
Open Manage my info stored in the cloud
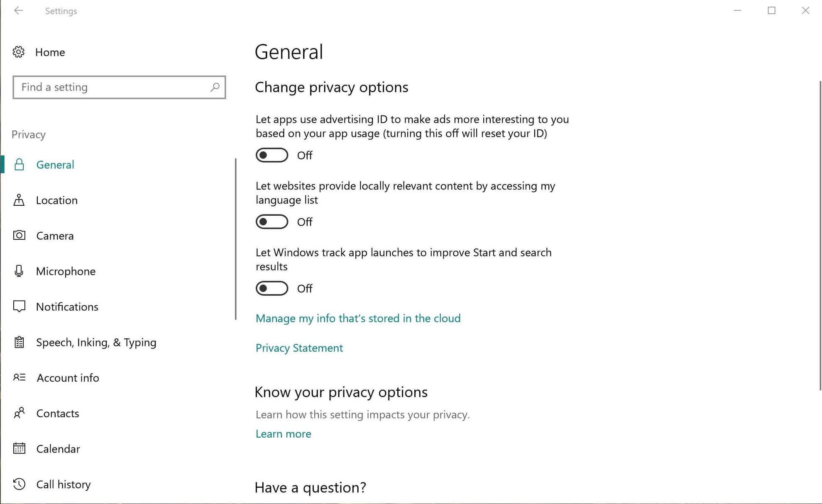357,318
